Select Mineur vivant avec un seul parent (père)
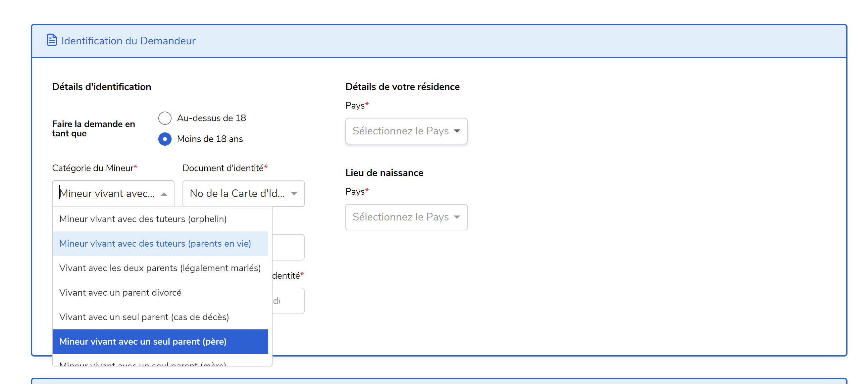The image size is (868, 384). pyautogui.click(x=143, y=342)
